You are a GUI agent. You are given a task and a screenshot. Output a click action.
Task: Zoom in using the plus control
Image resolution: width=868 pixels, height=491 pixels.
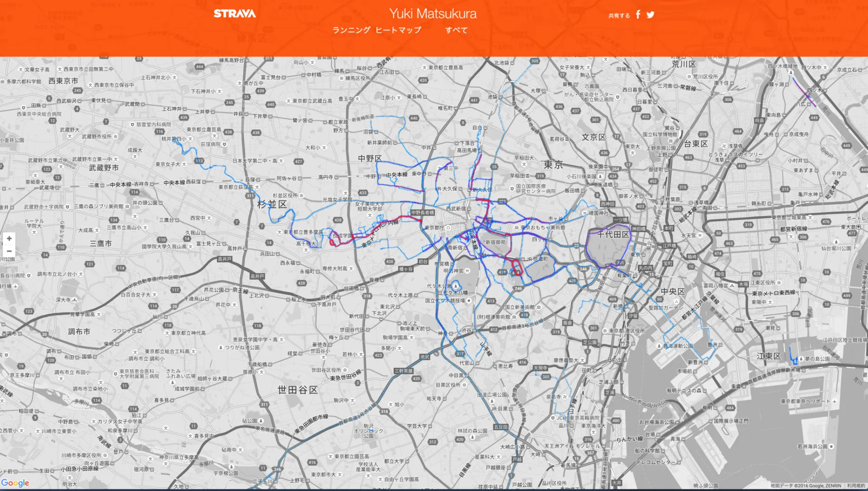pos(9,238)
